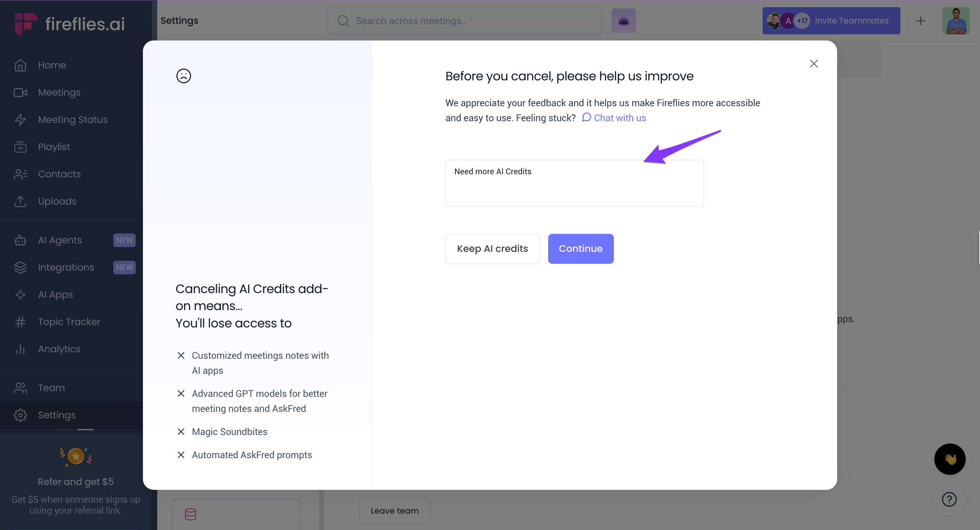980x530 pixels.
Task: Open the Meetings camera icon
Action: coord(20,93)
